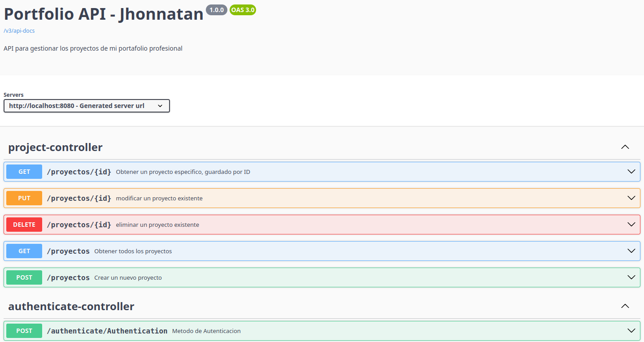Open the /v3/api-docs link
Viewport: 644px width, 342px height.
coord(19,31)
